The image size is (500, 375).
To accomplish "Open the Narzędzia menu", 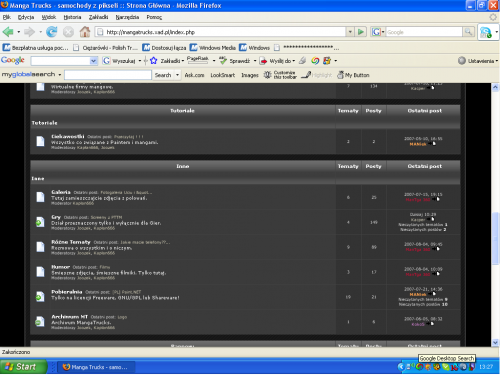I will 127,17.
